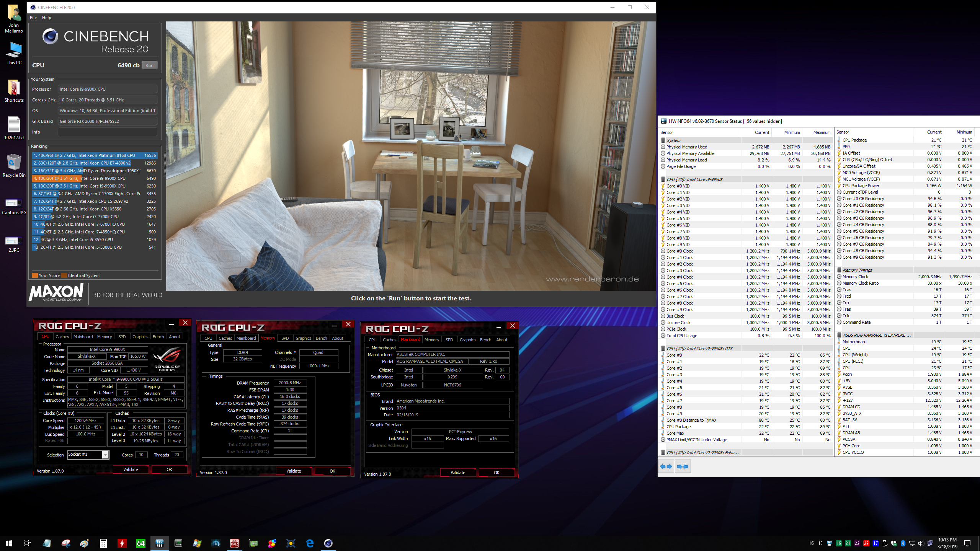The image size is (980, 551).
Task: Open Paint from the taskbar
Action: 85,543
